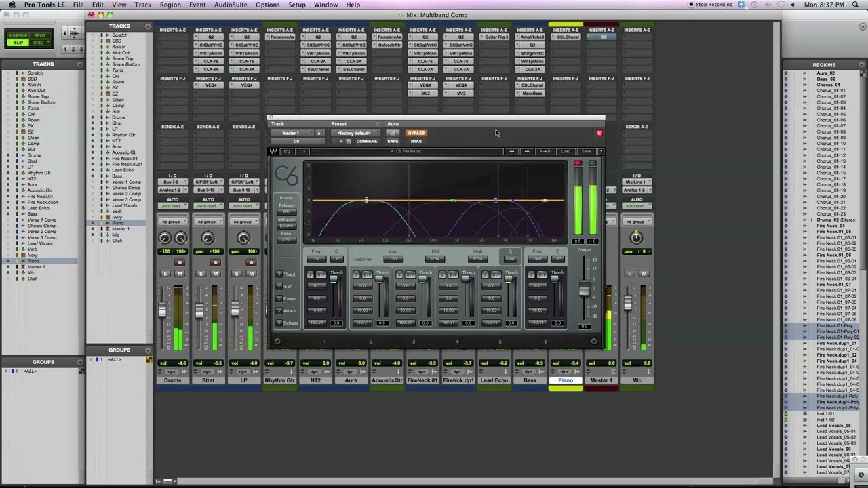Screen dimensions: 868x488
Task: Click the sigma icon on Master 1 channel
Action: point(612,371)
